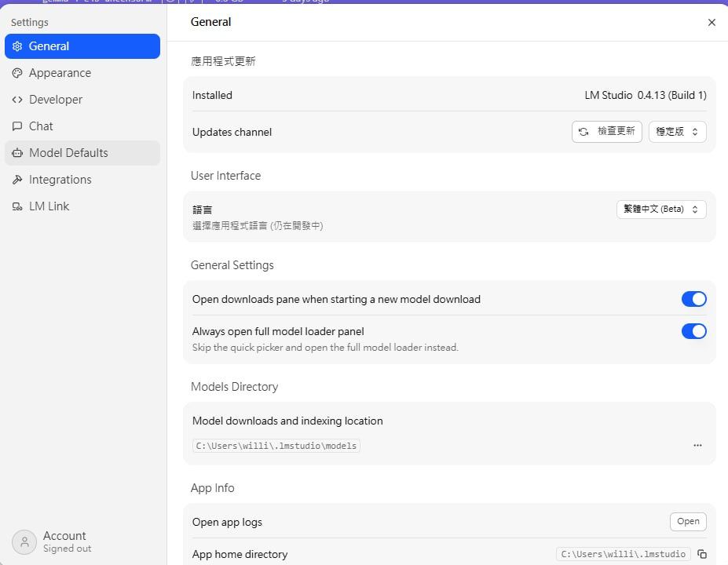Click the Account avatar icon

pos(24,541)
